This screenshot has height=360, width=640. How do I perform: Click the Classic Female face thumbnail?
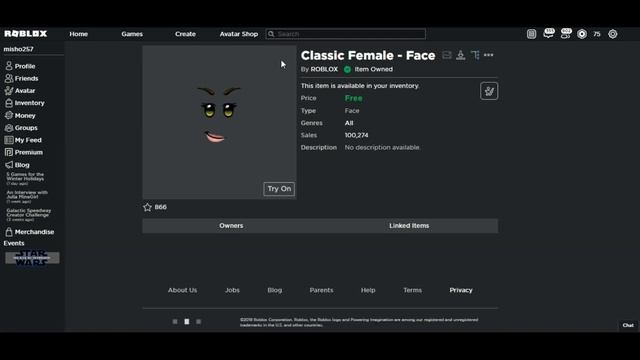[x=219, y=122]
